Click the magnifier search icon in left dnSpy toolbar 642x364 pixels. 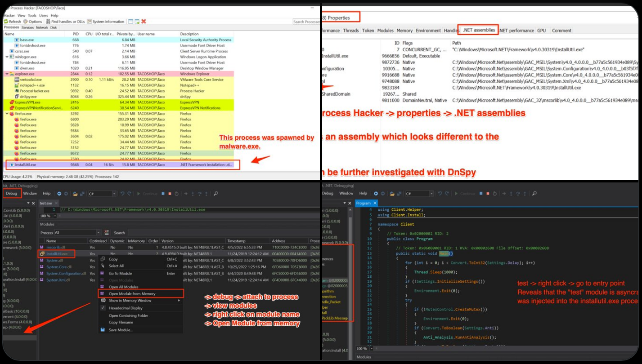pos(216,194)
